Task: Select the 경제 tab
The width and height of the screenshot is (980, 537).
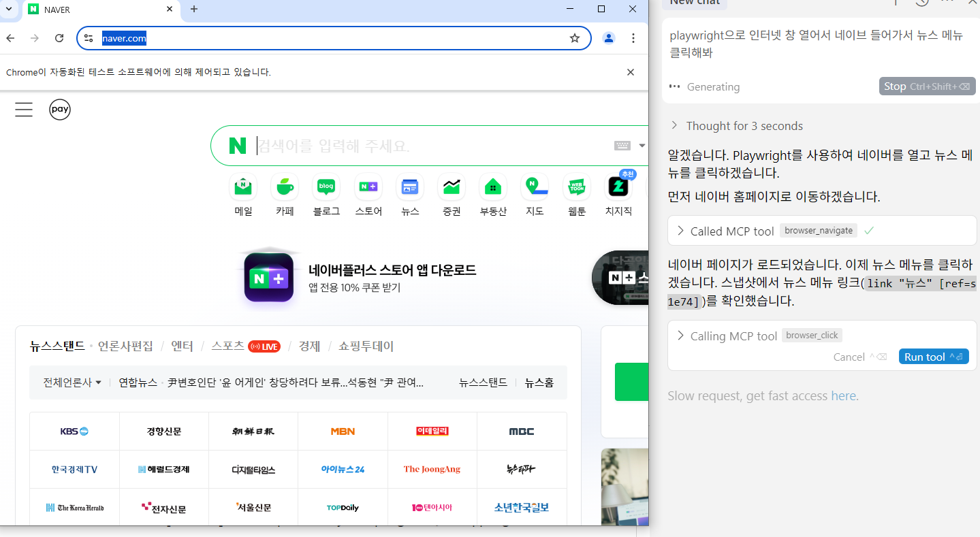Action: 309,346
